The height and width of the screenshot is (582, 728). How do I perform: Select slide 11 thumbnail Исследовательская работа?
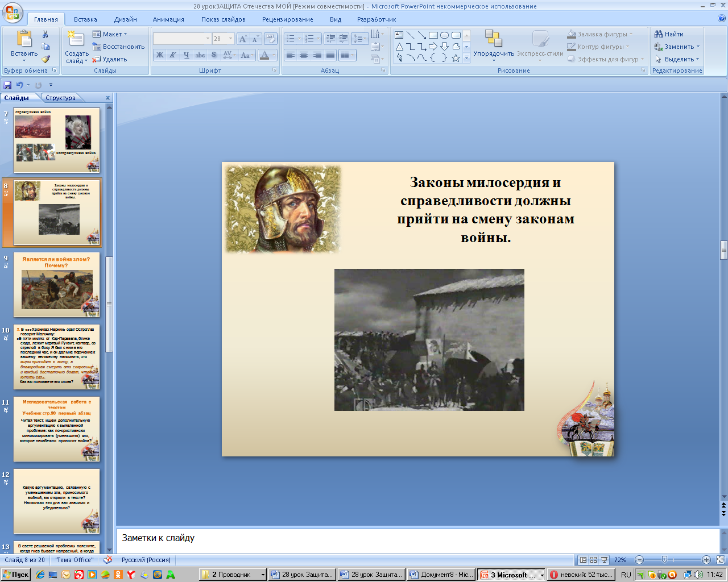click(56, 429)
